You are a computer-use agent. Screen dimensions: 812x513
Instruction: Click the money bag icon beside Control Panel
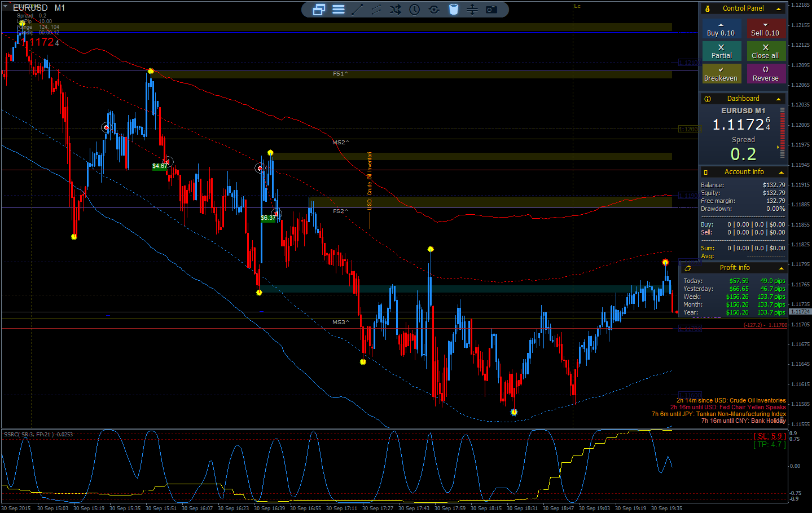[708, 8]
